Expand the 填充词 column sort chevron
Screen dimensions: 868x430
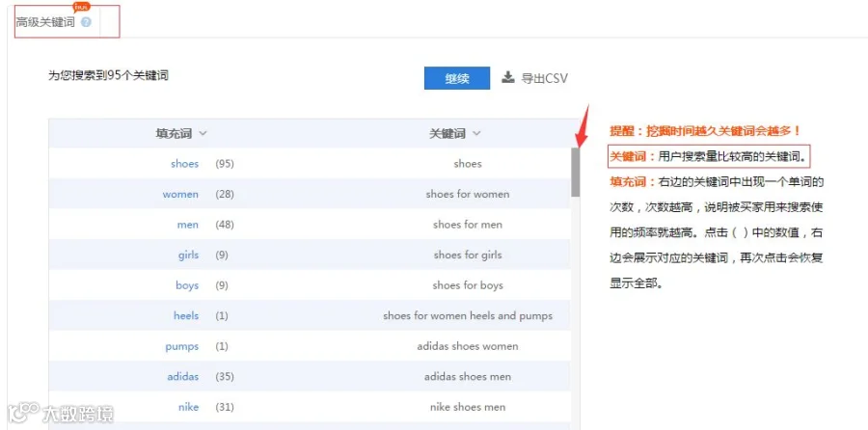tap(203, 133)
